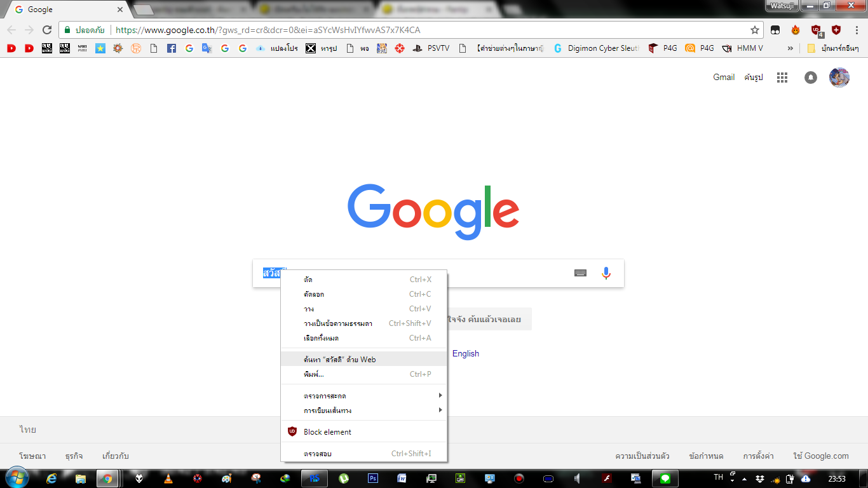Open the Google apps grid

[782, 78]
